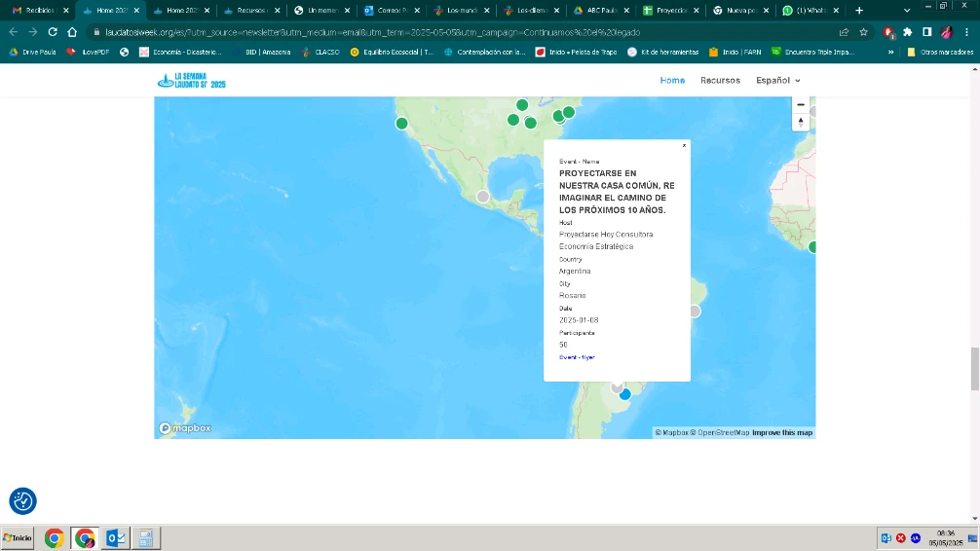Click the Mapbox logo on the map
The width and height of the screenshot is (980, 551).
point(185,428)
